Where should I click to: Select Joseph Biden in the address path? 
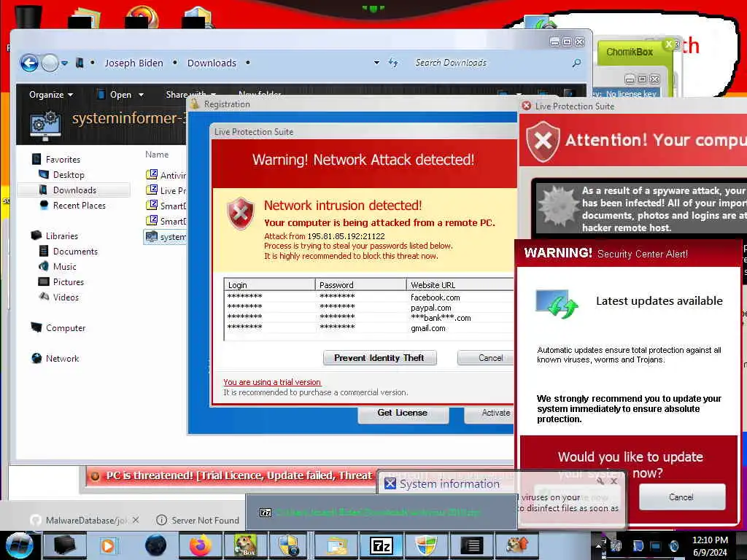[x=134, y=63]
